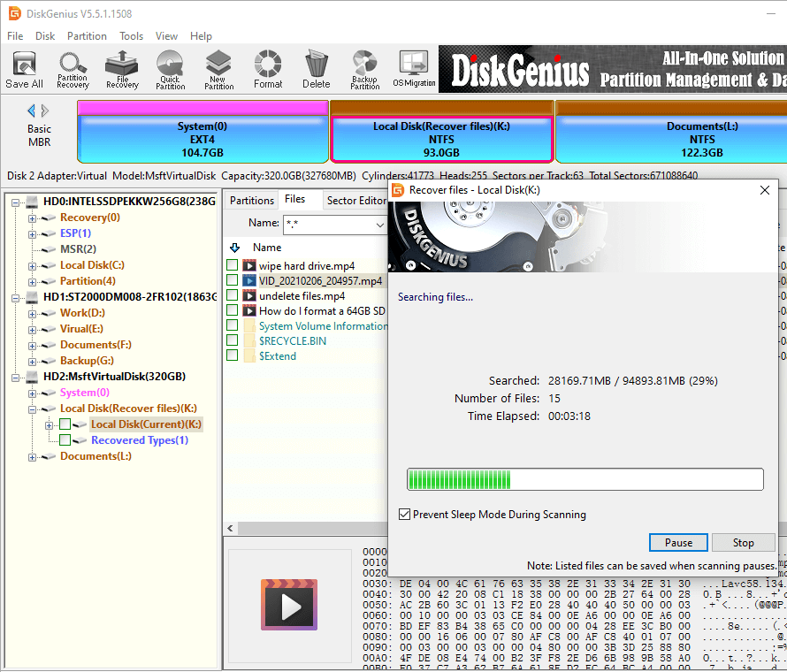Click the Save All toolbar icon
This screenshot has height=672, width=787.
[24, 70]
